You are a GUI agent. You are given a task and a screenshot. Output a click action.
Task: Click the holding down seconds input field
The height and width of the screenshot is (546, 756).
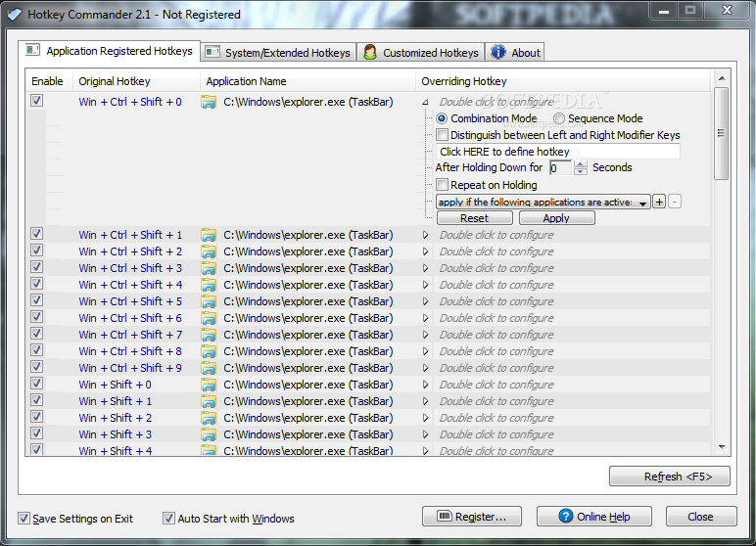pos(560,167)
